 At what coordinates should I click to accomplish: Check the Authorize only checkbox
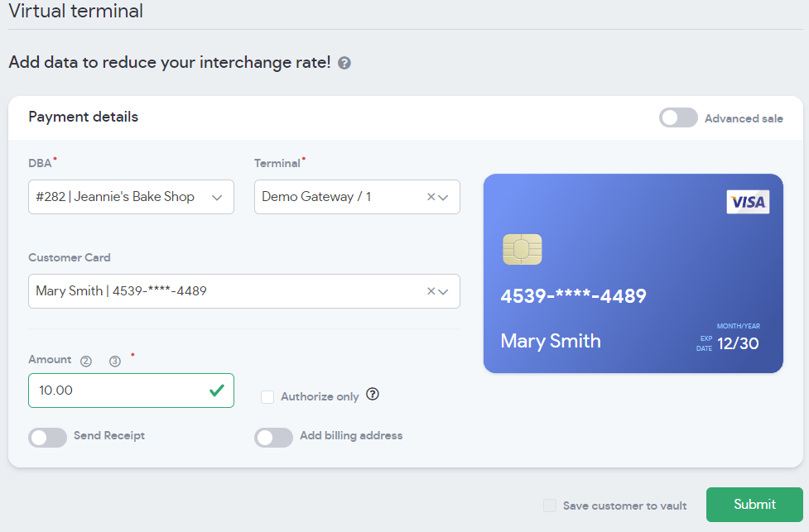pyautogui.click(x=267, y=397)
